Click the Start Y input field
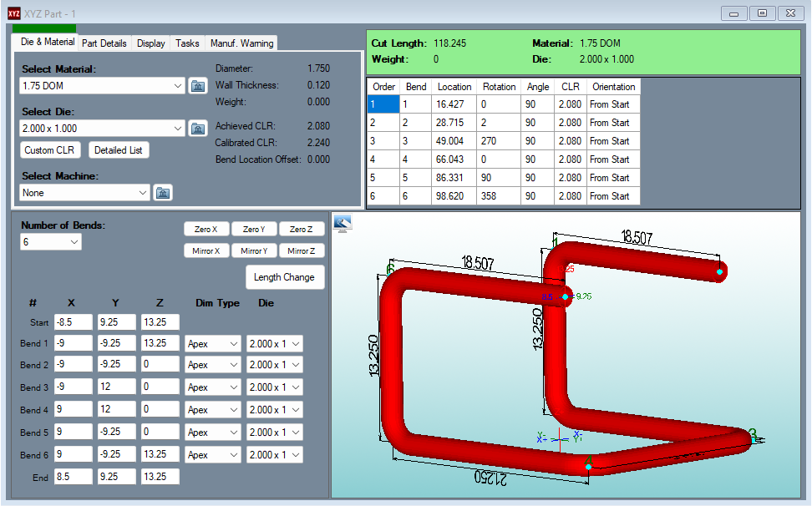 coord(117,322)
